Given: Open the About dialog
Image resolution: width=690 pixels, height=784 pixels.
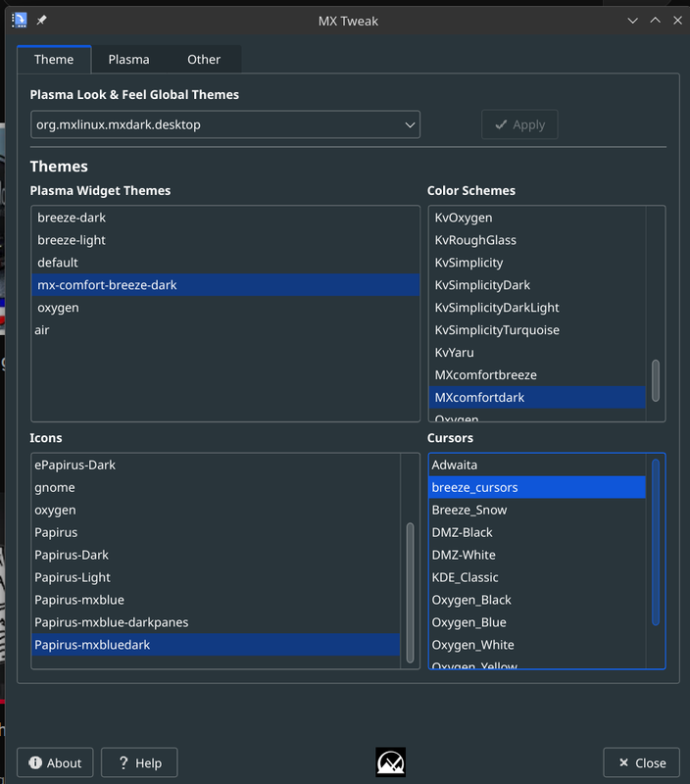Looking at the screenshot, I should [55, 762].
